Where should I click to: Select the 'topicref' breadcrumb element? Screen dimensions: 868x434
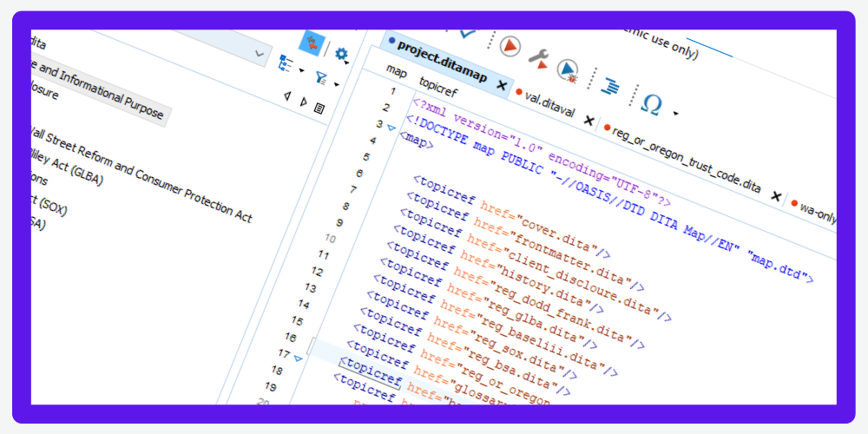437,88
